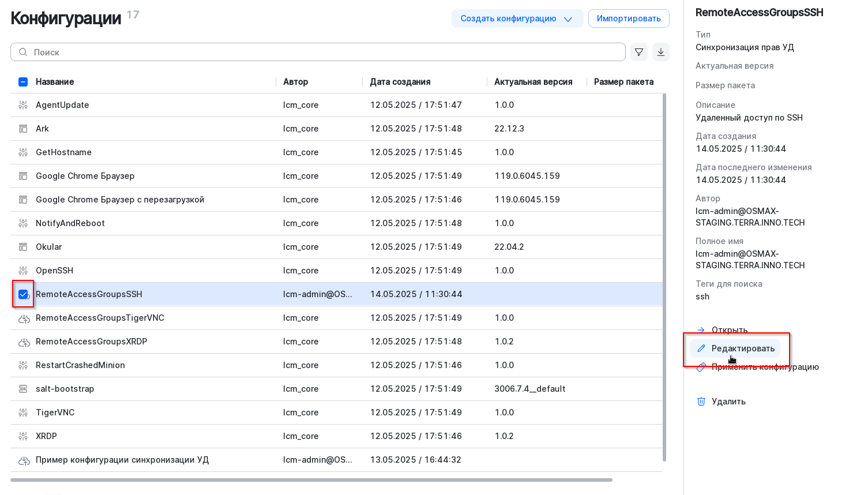
Task: Select Редактировать in the side panel
Action: point(742,348)
